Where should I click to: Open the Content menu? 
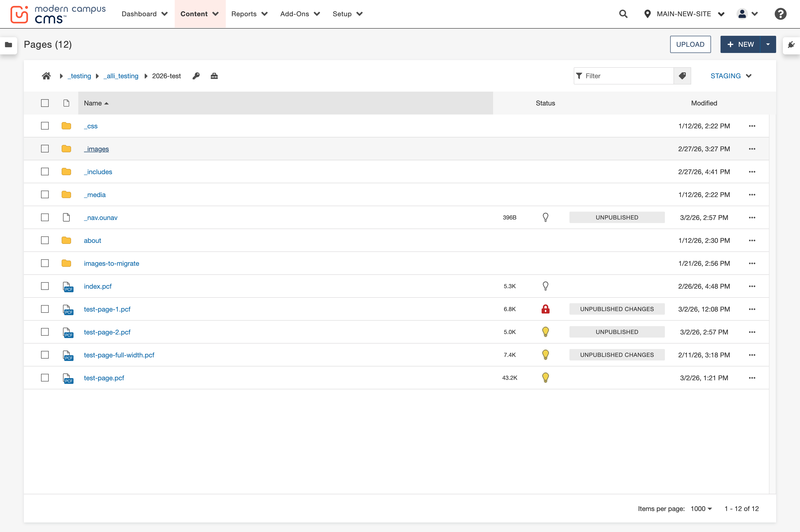click(200, 14)
